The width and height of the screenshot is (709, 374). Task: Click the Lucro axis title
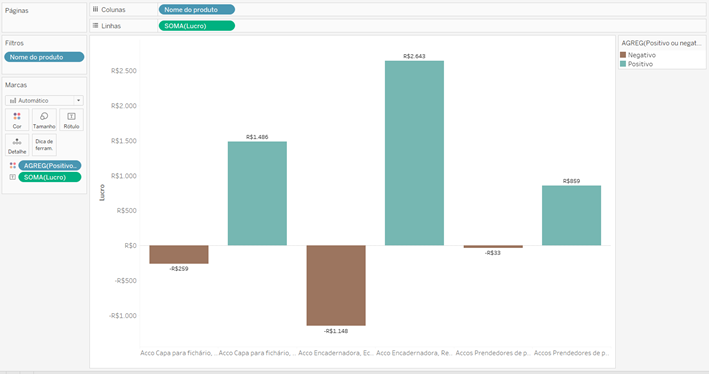pyautogui.click(x=102, y=193)
